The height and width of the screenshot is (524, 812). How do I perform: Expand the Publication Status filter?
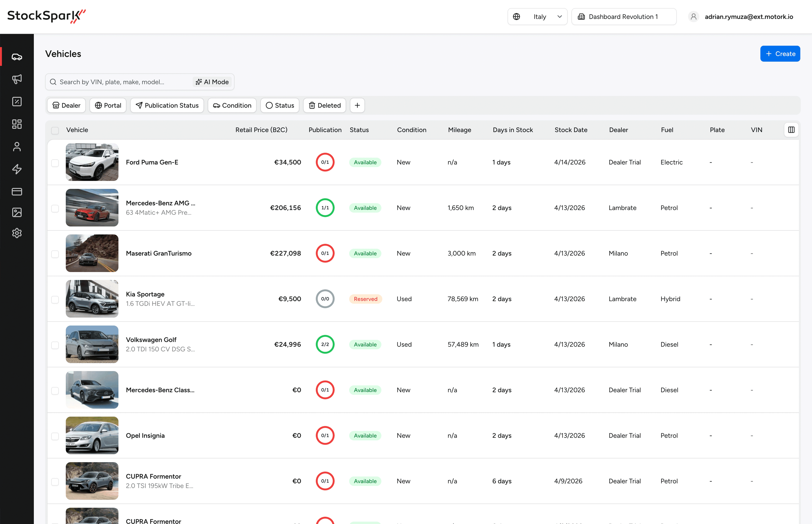coord(167,105)
